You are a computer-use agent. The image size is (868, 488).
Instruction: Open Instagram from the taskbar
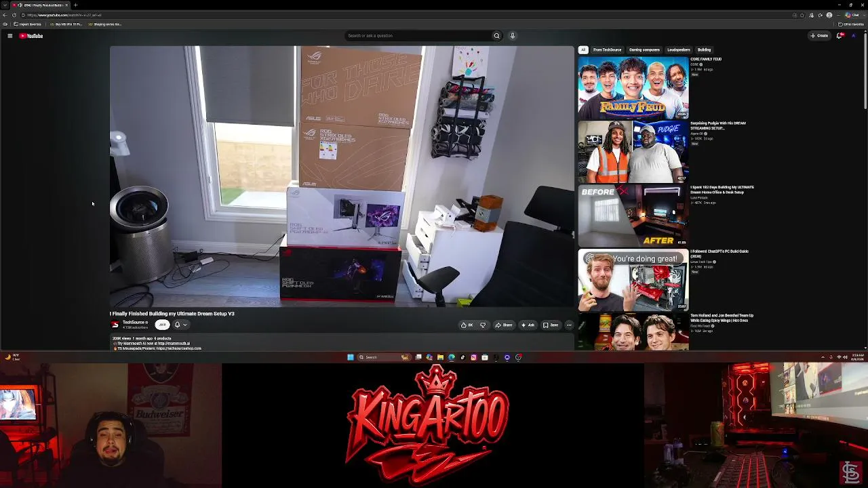click(473, 357)
